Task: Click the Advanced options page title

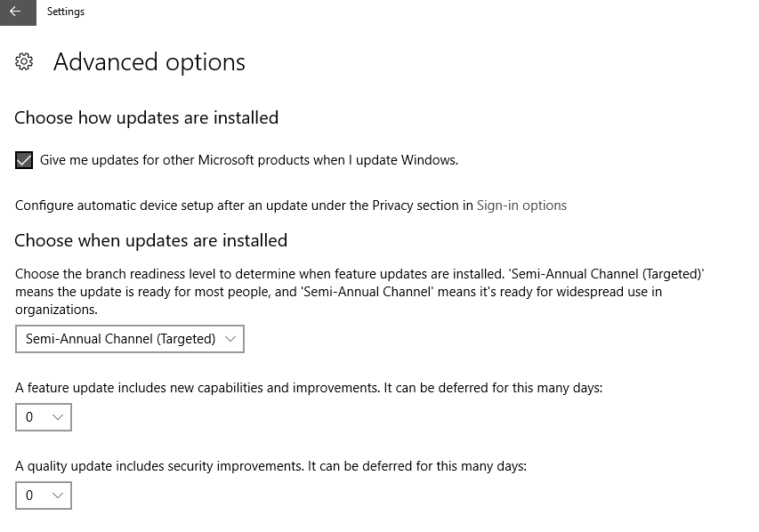Action: click(x=149, y=62)
